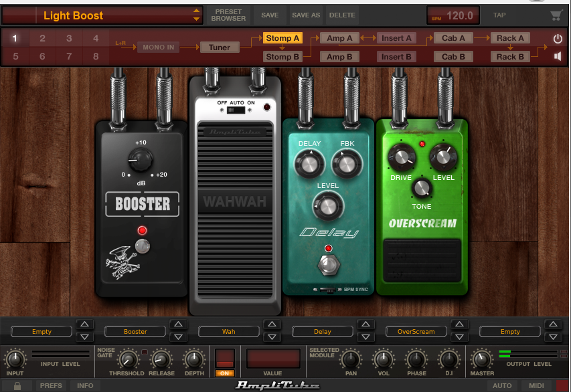This screenshot has height=392, width=571.
Task: Toggle the noise gate indicator LED
Action: click(x=145, y=352)
